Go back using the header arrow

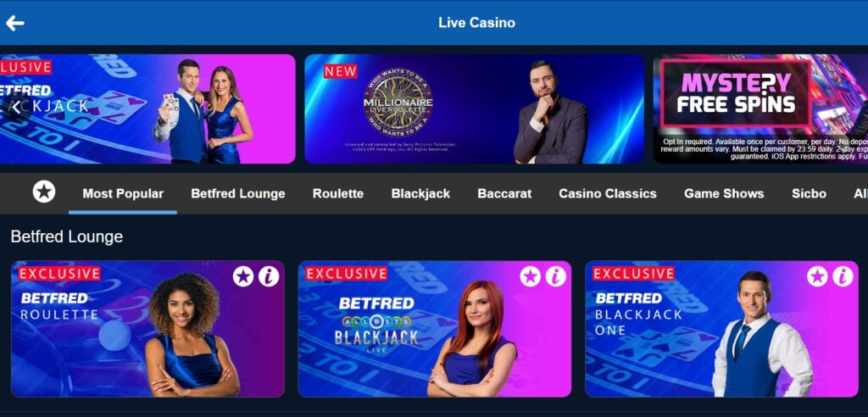point(15,23)
